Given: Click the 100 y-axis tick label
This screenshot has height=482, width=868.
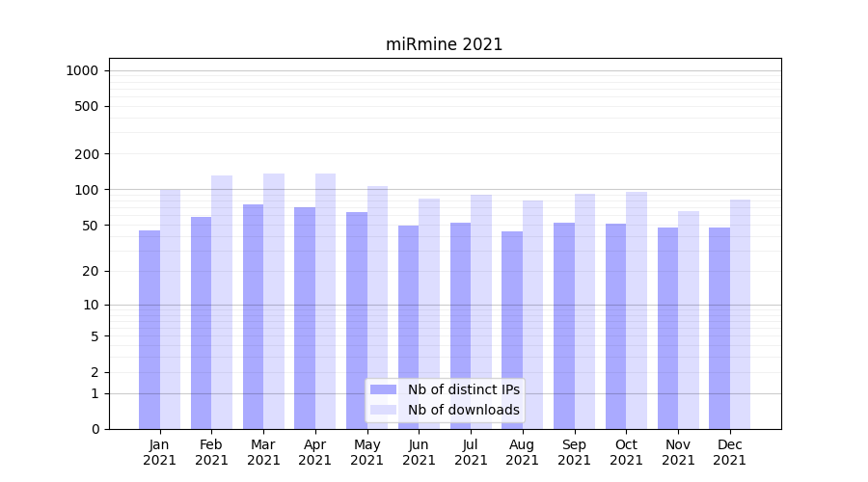Looking at the screenshot, I should pyautogui.click(x=87, y=190).
